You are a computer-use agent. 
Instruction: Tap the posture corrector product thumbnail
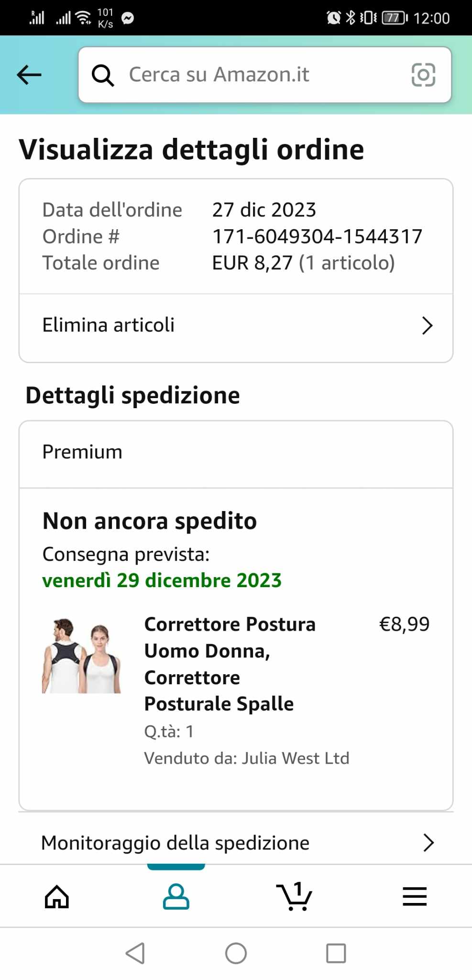(x=81, y=656)
